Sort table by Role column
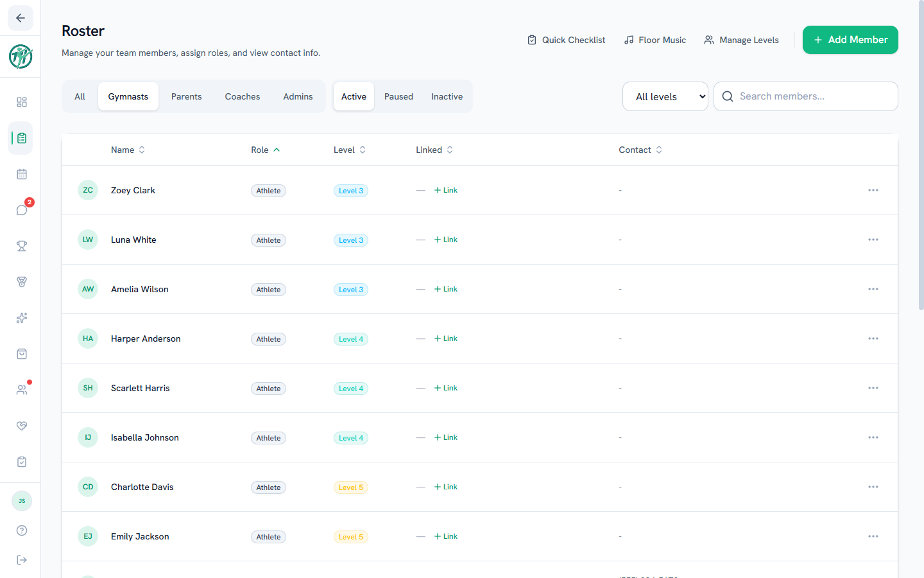This screenshot has width=924, height=578. [x=265, y=150]
